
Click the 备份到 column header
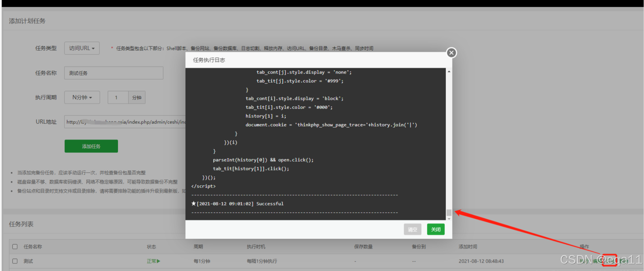click(419, 246)
